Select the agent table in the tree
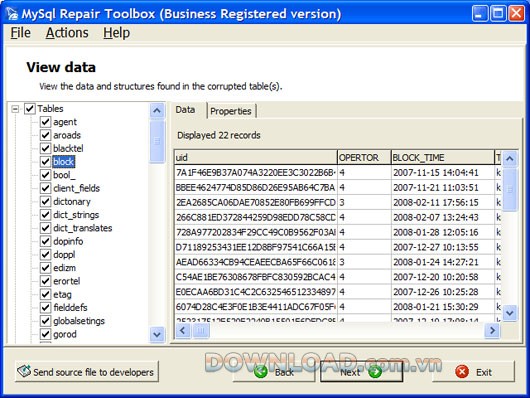The width and height of the screenshot is (530, 398). (x=65, y=122)
